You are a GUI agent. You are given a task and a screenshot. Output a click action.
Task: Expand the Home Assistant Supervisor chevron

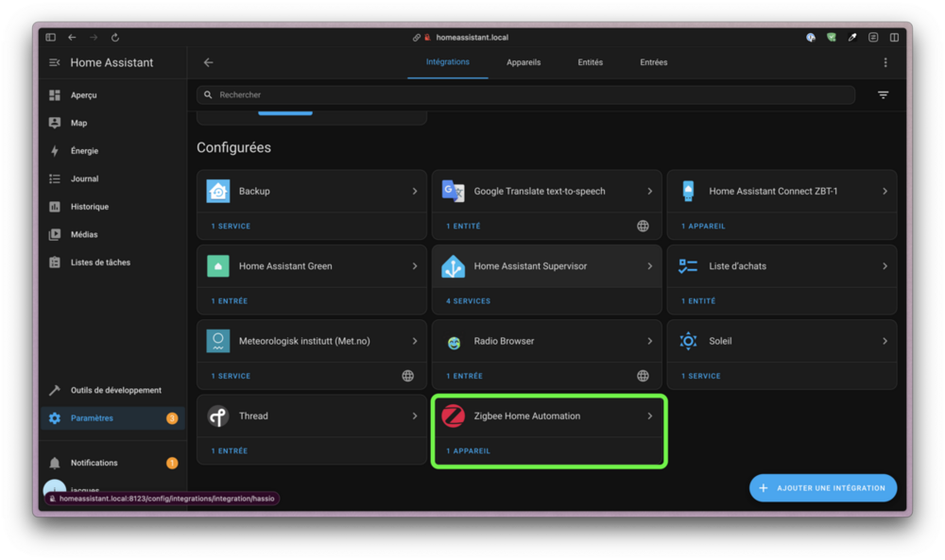(x=650, y=266)
